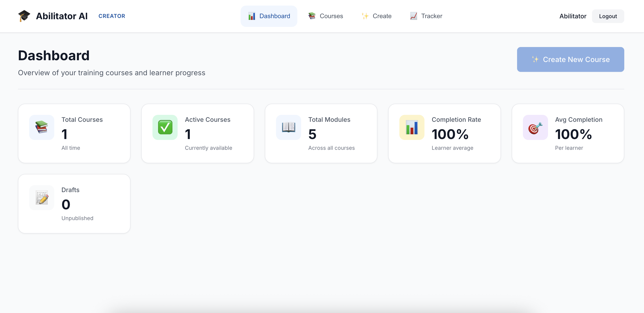Click the memo pencil icon on Drafts card
Screen dimensions: 644x313
(41, 197)
